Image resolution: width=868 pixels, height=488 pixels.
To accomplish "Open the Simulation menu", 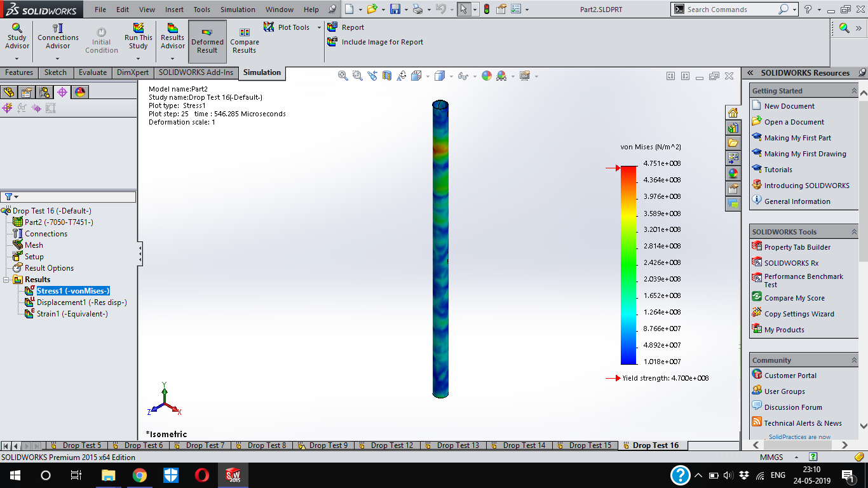I will point(238,10).
